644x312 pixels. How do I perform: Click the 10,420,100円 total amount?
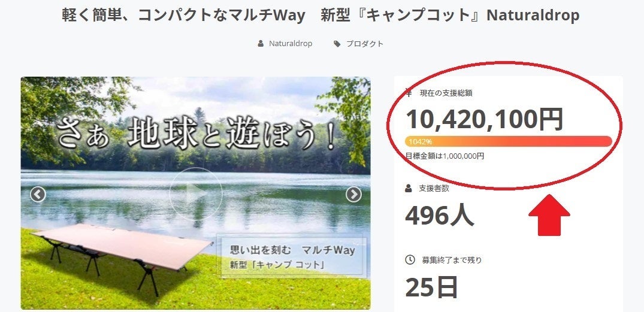coord(484,119)
